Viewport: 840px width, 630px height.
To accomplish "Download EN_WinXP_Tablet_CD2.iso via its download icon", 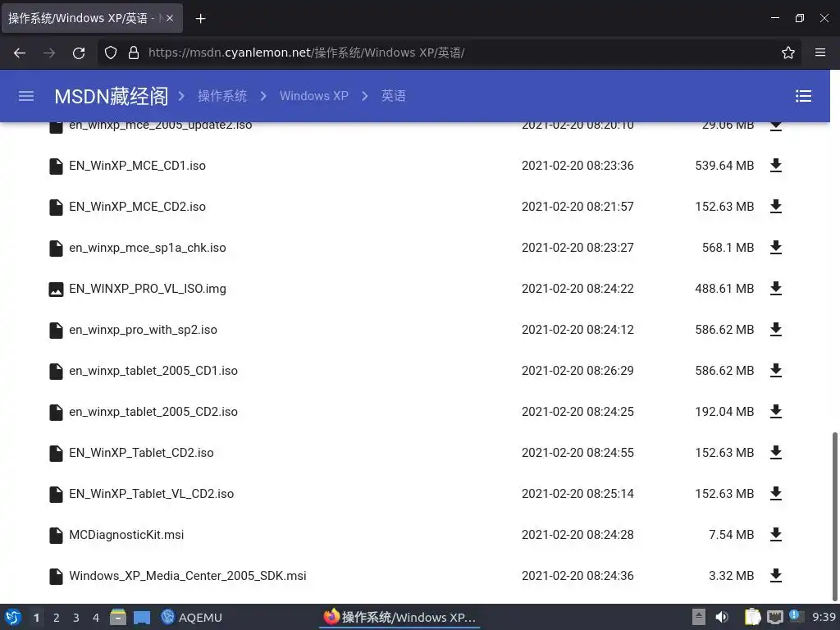I will pyautogui.click(x=776, y=453).
